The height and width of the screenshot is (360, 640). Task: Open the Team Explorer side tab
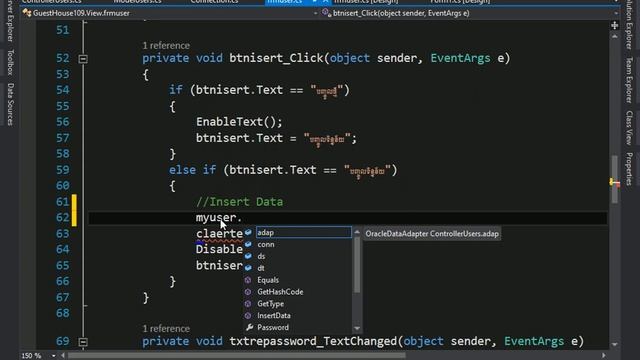pos(629,80)
